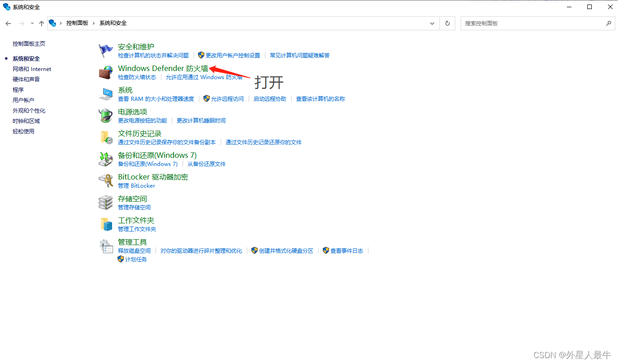Click the stacked drives icon beside 存储空间
This screenshot has height=364, width=618.
click(106, 203)
